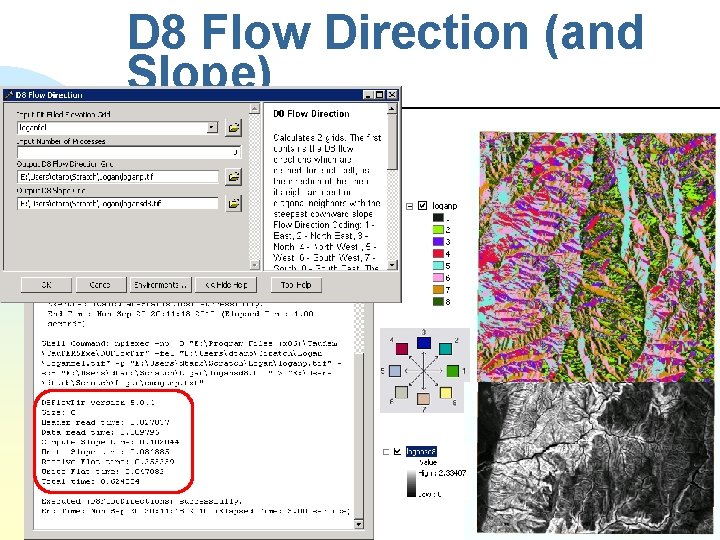This screenshot has height=540, width=720.
Task: Toggle the loganp layer checkbox
Action: tap(422, 206)
